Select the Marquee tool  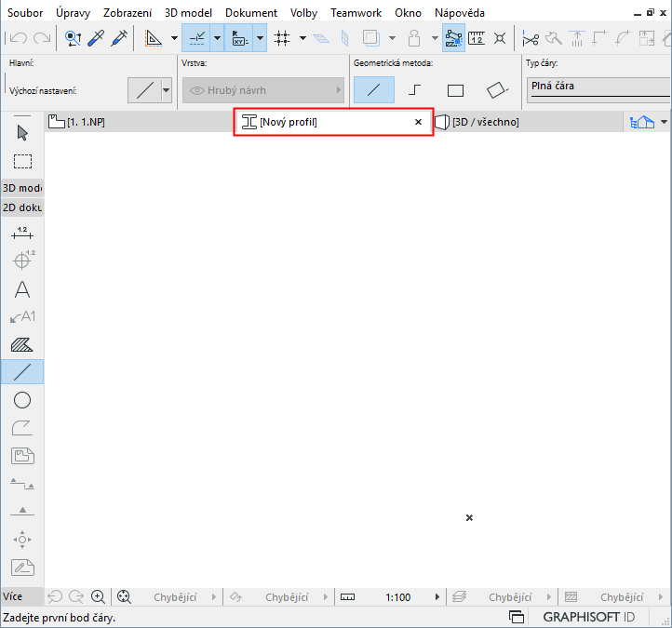(x=22, y=162)
